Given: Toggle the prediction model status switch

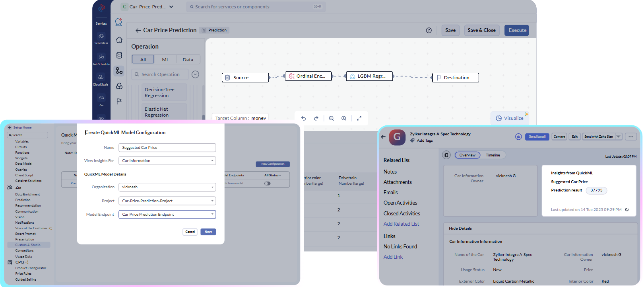Looking at the screenshot, I should click(267, 184).
